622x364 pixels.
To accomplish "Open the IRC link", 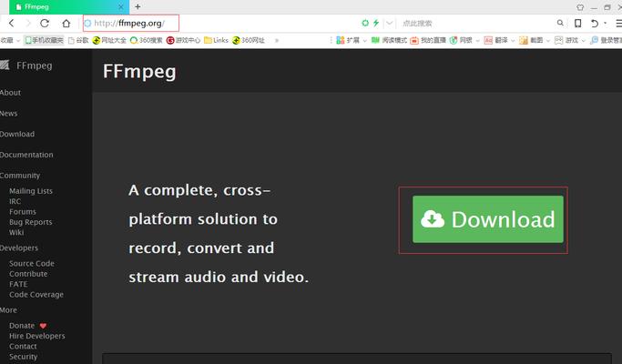I will tap(15, 201).
